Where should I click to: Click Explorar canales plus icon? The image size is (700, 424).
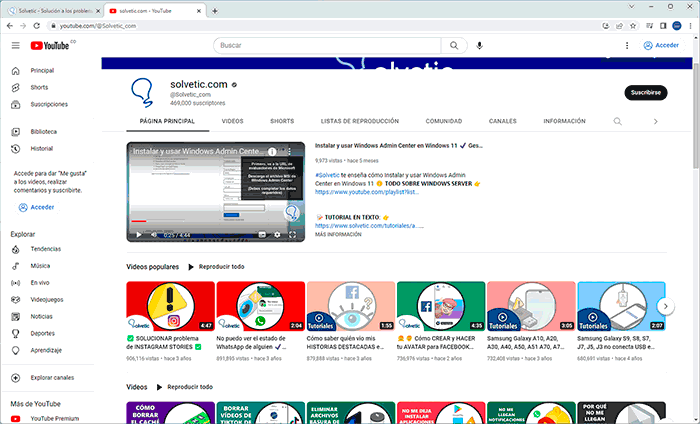tap(16, 378)
